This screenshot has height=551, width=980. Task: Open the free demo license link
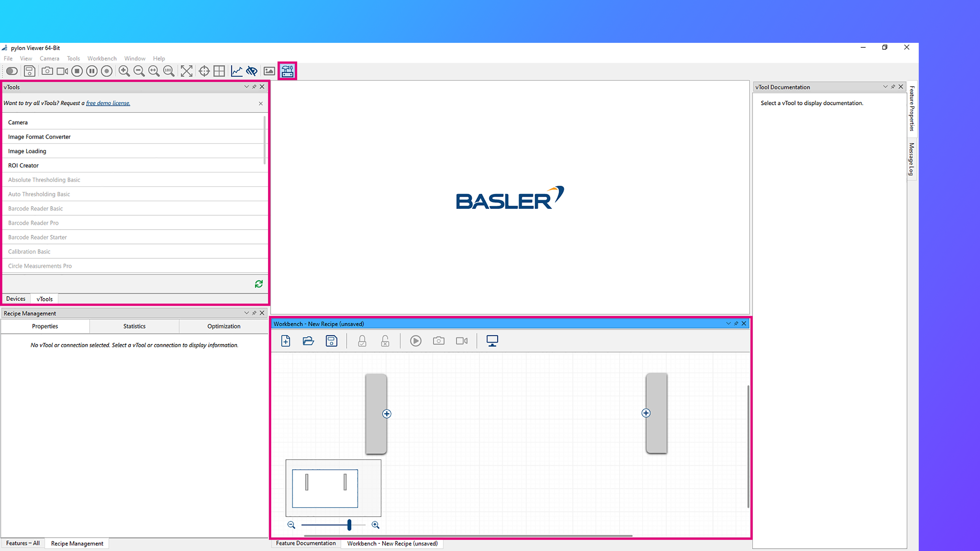coord(108,103)
